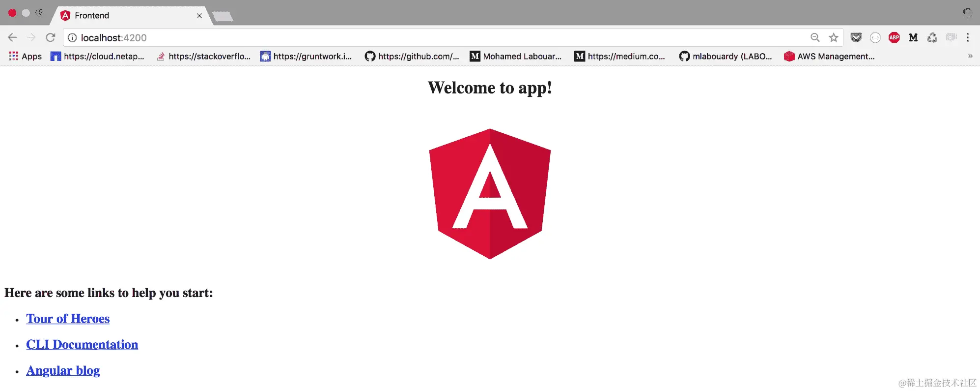Open the Chrome three-dot menu

tap(968, 37)
